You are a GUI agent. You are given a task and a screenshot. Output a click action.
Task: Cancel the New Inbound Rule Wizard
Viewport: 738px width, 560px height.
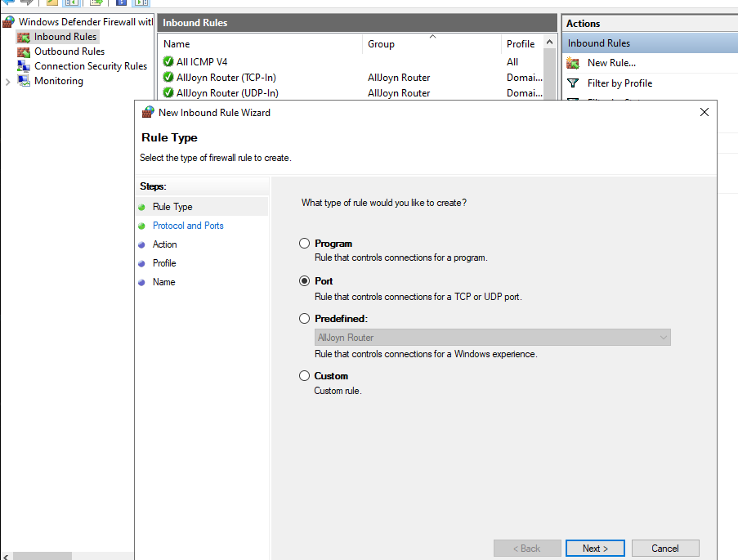point(665,549)
